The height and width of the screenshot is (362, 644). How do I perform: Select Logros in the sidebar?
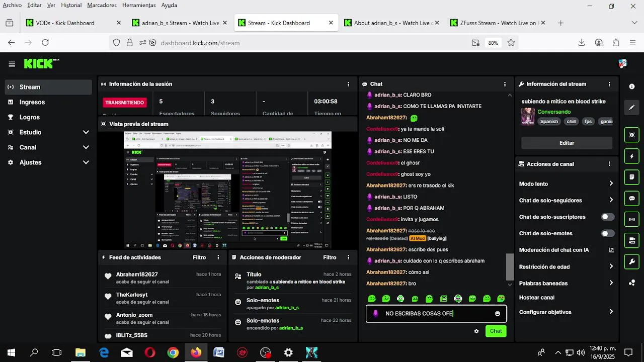49,117
